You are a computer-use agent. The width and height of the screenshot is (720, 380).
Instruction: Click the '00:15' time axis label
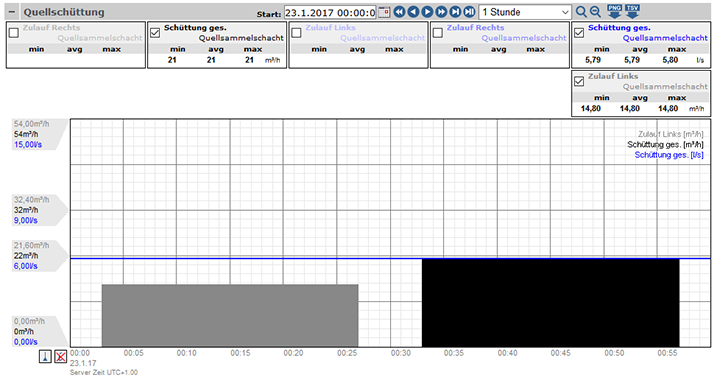[x=241, y=353]
